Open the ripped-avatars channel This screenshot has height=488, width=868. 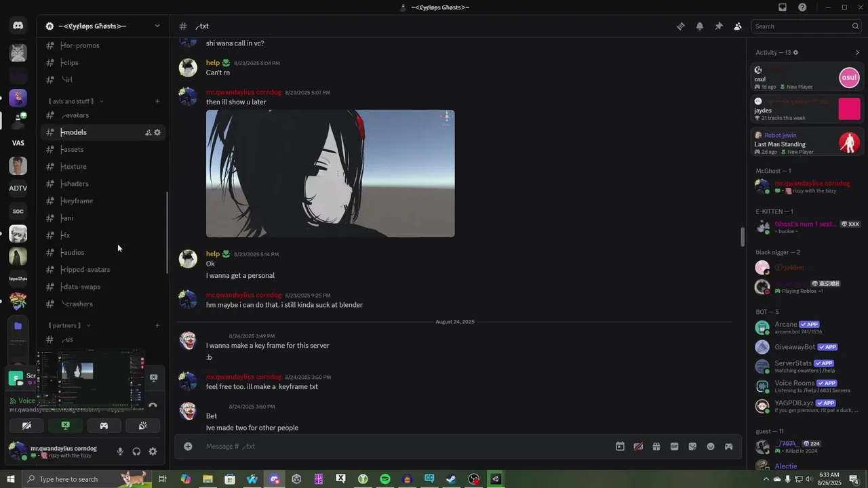point(103,270)
